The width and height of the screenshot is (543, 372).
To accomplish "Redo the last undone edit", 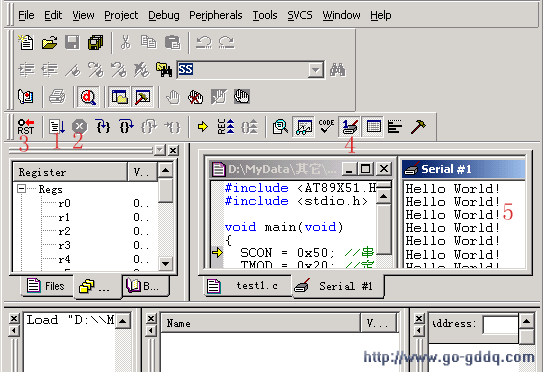I will pyautogui.click(x=226, y=43).
